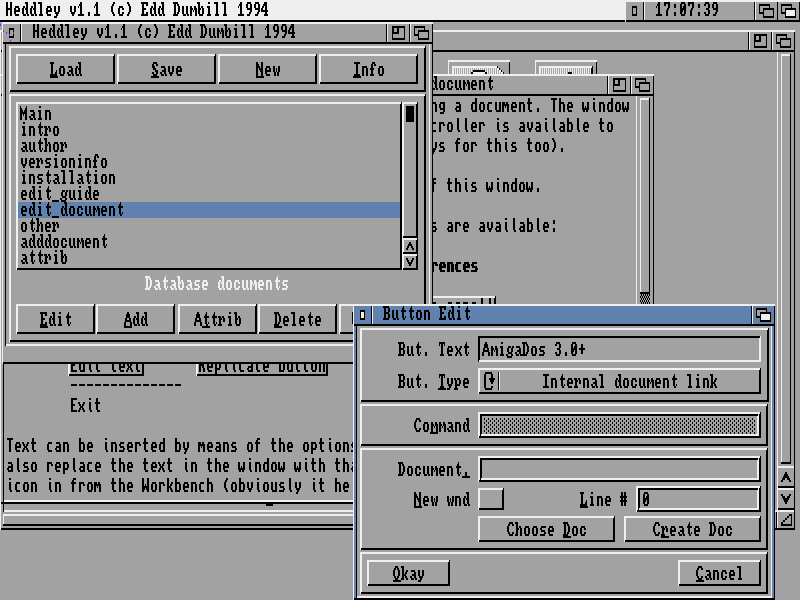
Task: Click the scroll-down arrow of the documents list
Action: tap(410, 262)
